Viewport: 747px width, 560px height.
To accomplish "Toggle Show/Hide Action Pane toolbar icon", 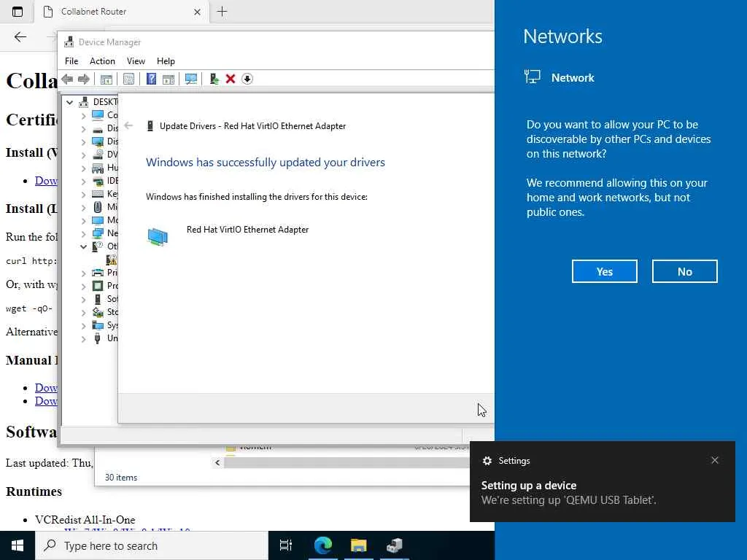I will pos(169,79).
